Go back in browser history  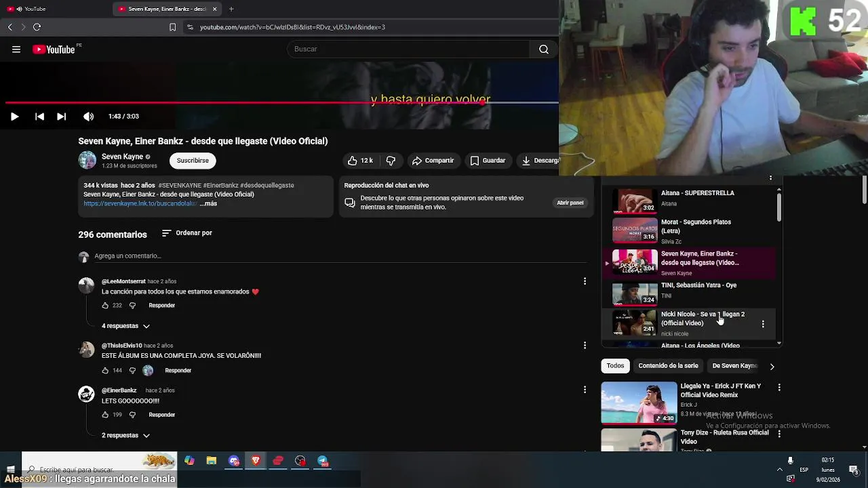pyautogui.click(x=9, y=27)
